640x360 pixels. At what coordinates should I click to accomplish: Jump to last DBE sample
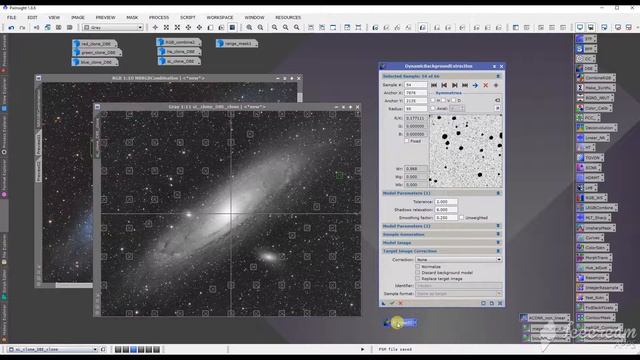tap(464, 85)
